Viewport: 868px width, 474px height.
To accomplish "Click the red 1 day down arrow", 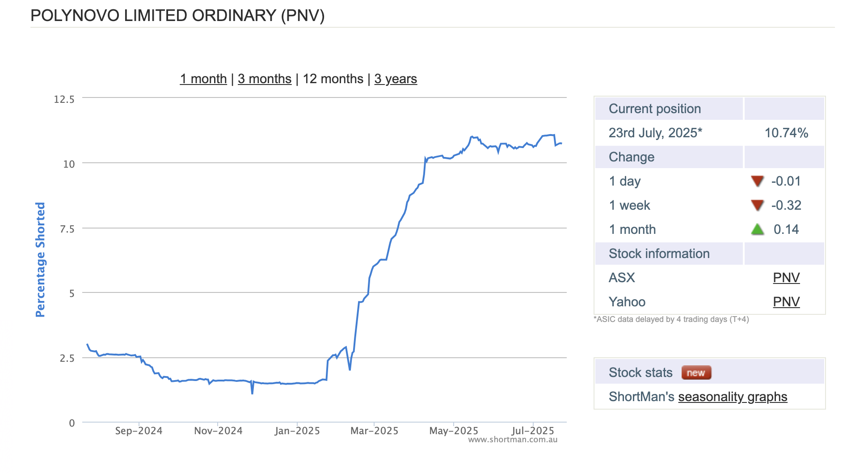I will pos(757,181).
